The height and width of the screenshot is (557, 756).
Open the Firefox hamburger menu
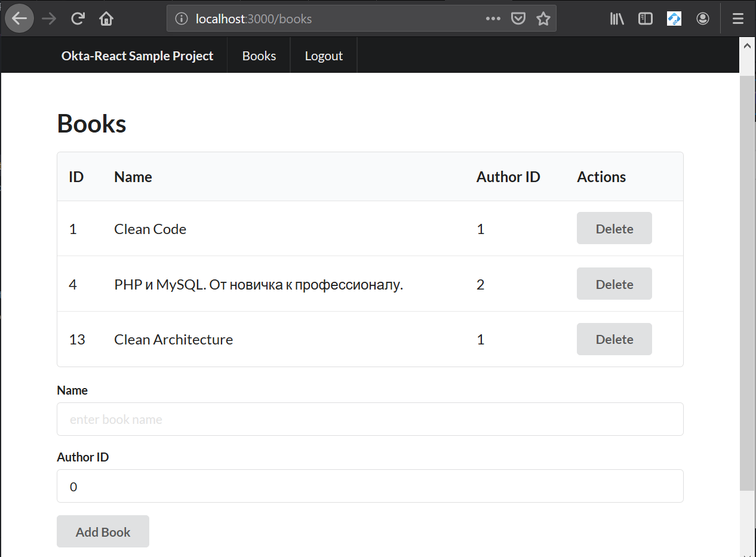(738, 19)
